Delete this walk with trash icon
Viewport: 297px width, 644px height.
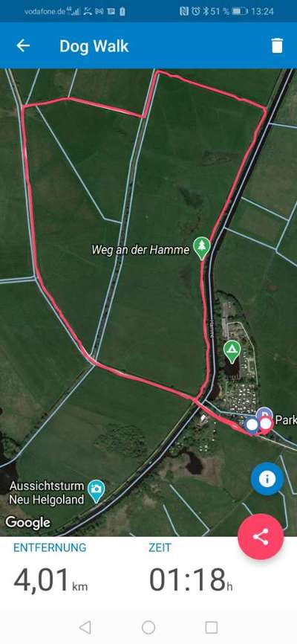[x=277, y=45]
